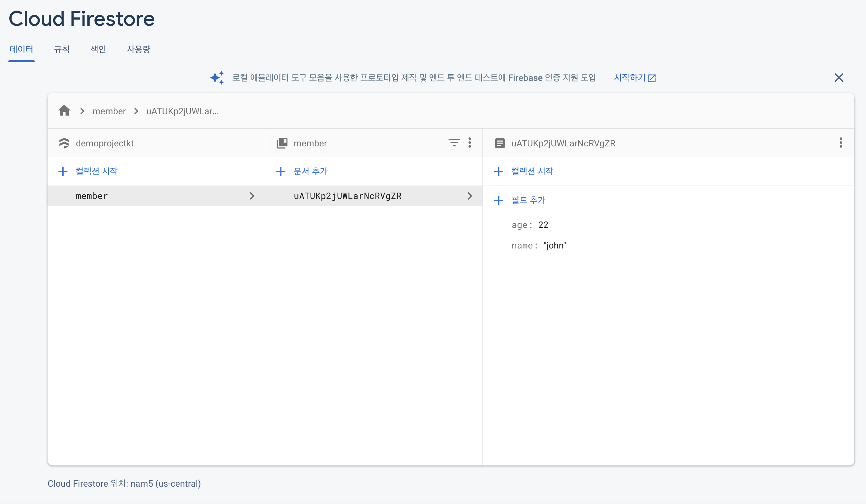The height and width of the screenshot is (504, 866).
Task: Open the filter icon in member column
Action: click(454, 143)
